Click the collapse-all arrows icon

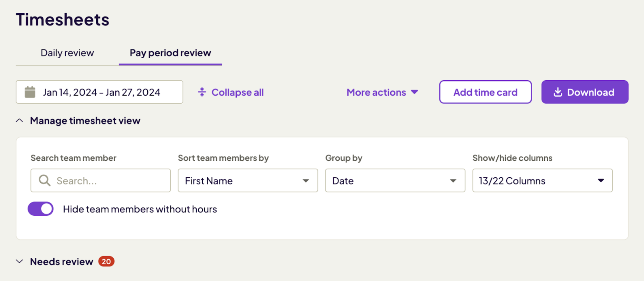(202, 92)
